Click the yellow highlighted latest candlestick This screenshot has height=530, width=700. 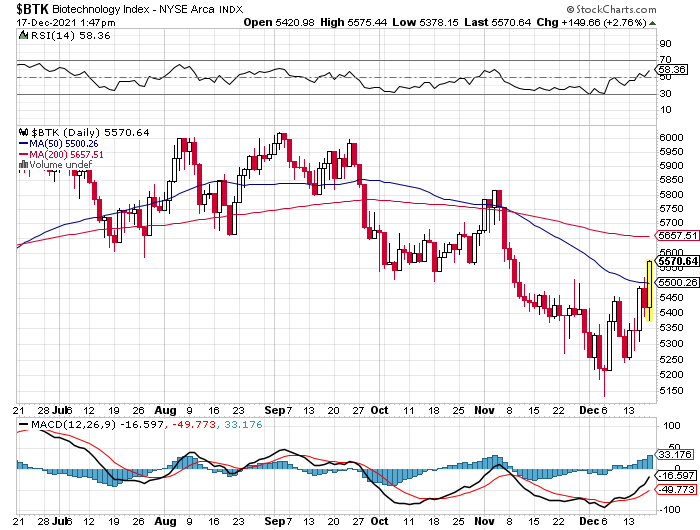coord(649,290)
